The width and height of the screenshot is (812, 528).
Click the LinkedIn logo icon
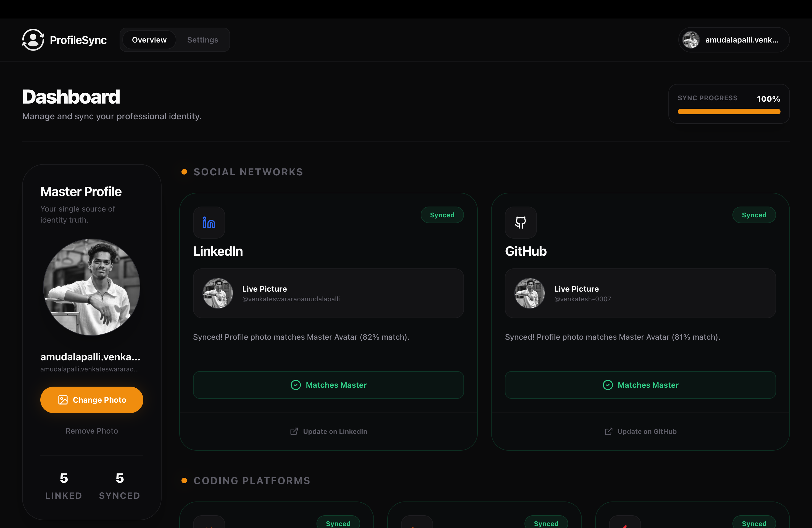pyautogui.click(x=209, y=222)
